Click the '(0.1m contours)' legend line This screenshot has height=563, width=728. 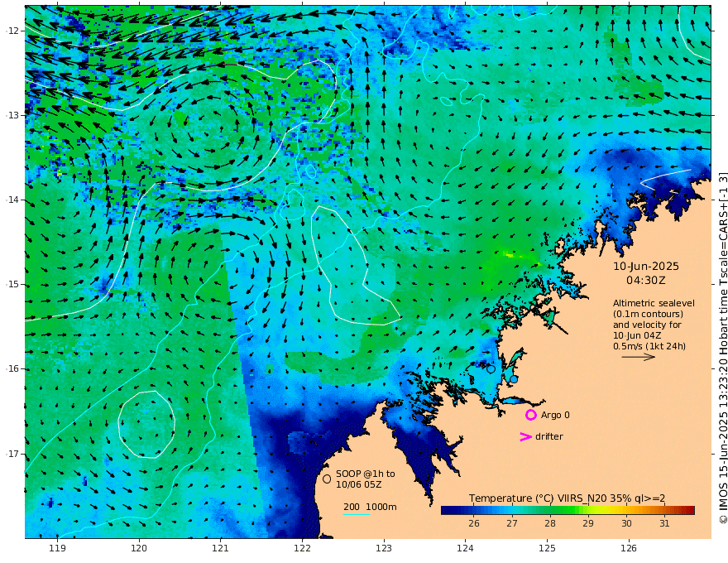pyautogui.click(x=648, y=314)
